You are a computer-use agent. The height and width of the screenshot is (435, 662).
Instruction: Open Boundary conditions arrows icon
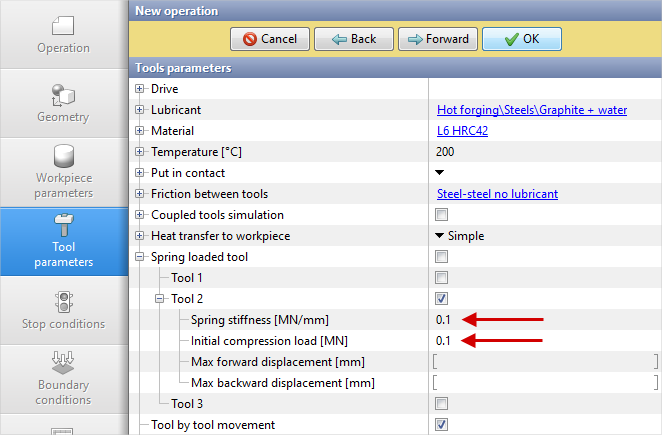[x=63, y=363]
